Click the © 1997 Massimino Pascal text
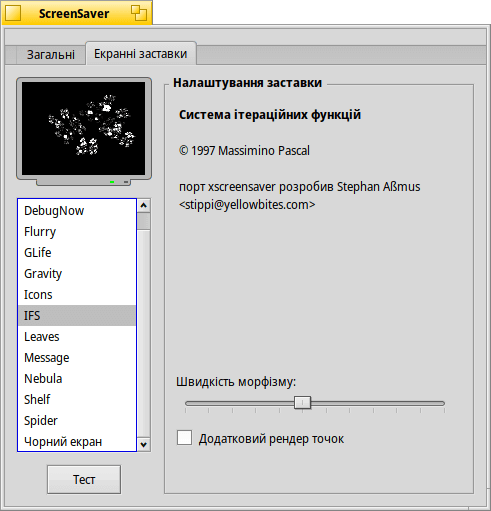 click(x=244, y=151)
